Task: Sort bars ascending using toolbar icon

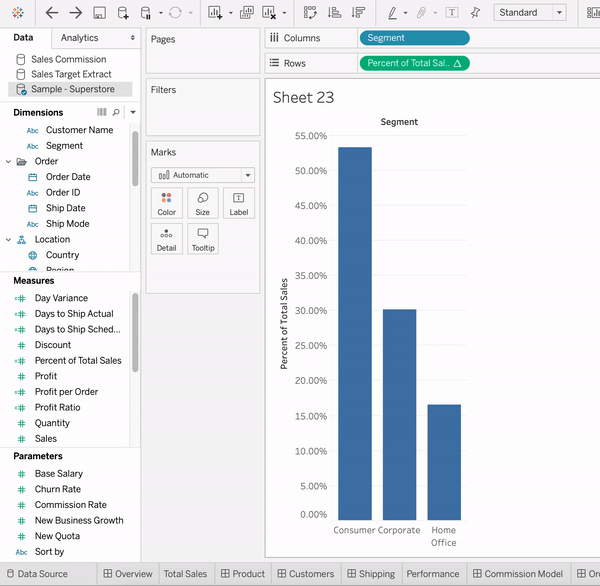Action: tap(333, 13)
